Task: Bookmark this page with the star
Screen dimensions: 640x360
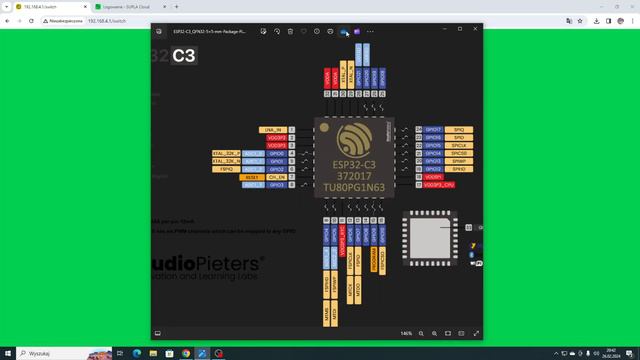Action: (x=580, y=21)
